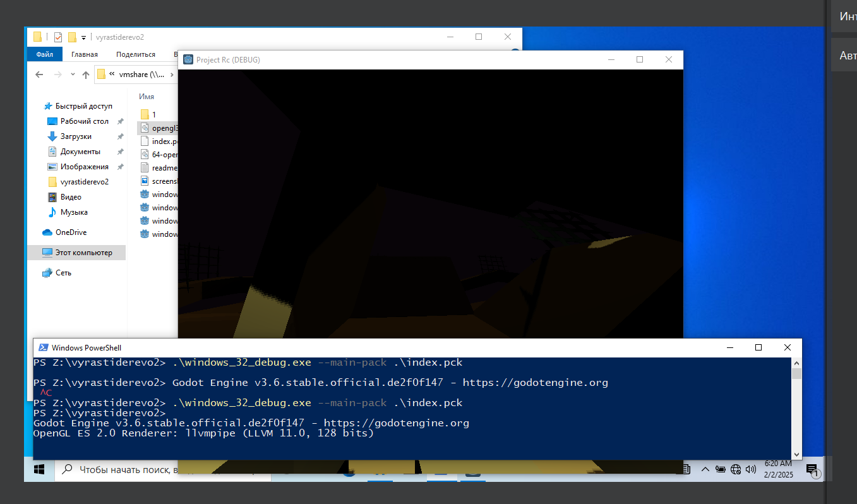This screenshot has height=504, width=857.
Task: Go back using Explorer's back arrow
Action: click(x=39, y=75)
